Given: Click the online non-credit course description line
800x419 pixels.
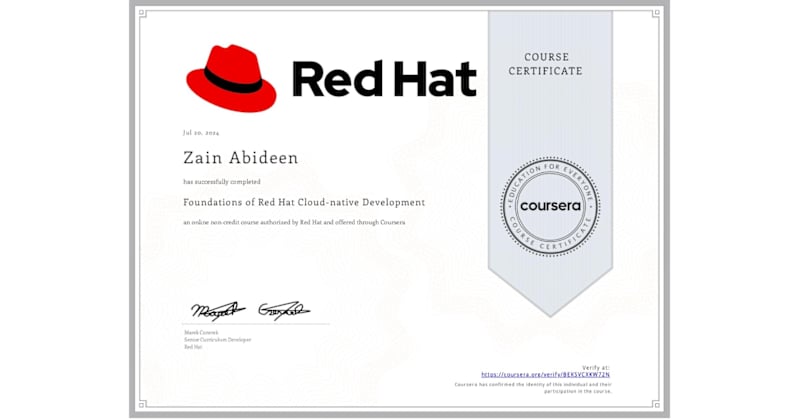Looking at the screenshot, I should (294, 223).
